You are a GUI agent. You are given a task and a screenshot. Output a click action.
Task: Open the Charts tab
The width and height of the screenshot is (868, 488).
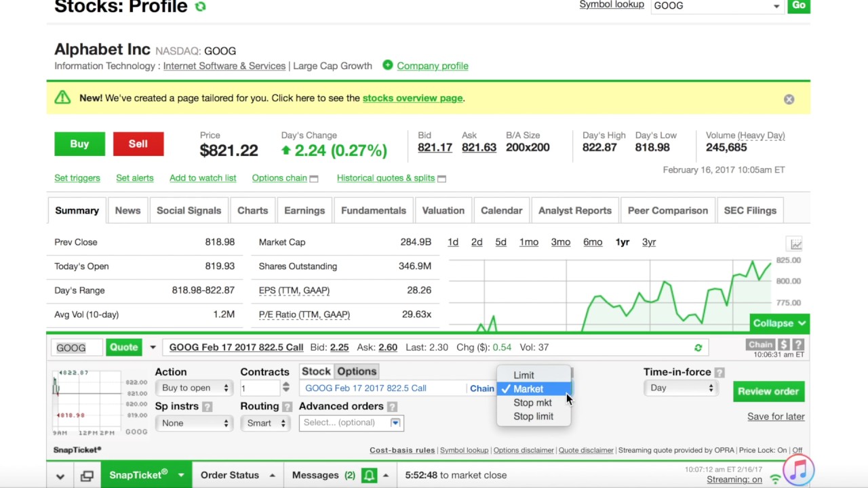(252, 210)
